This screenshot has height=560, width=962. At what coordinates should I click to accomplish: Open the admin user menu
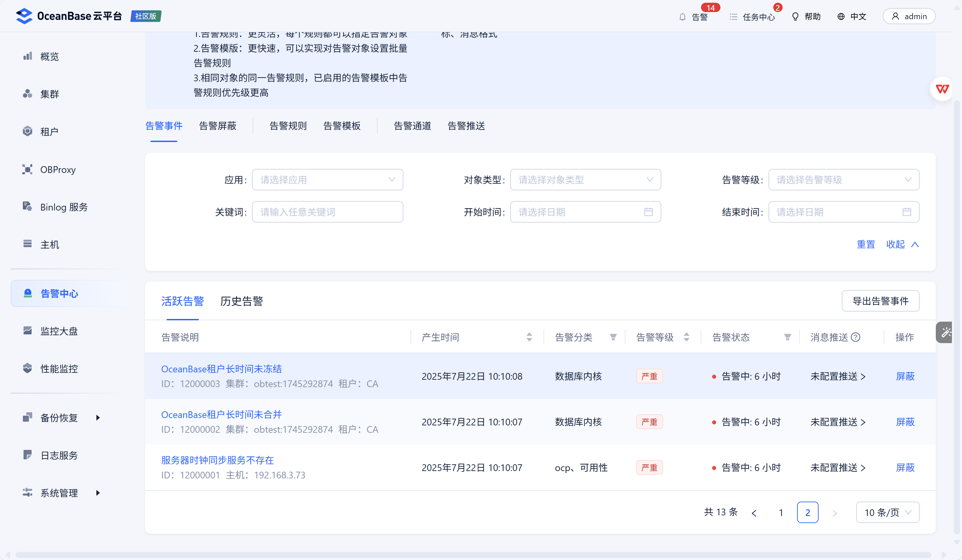pyautogui.click(x=909, y=16)
